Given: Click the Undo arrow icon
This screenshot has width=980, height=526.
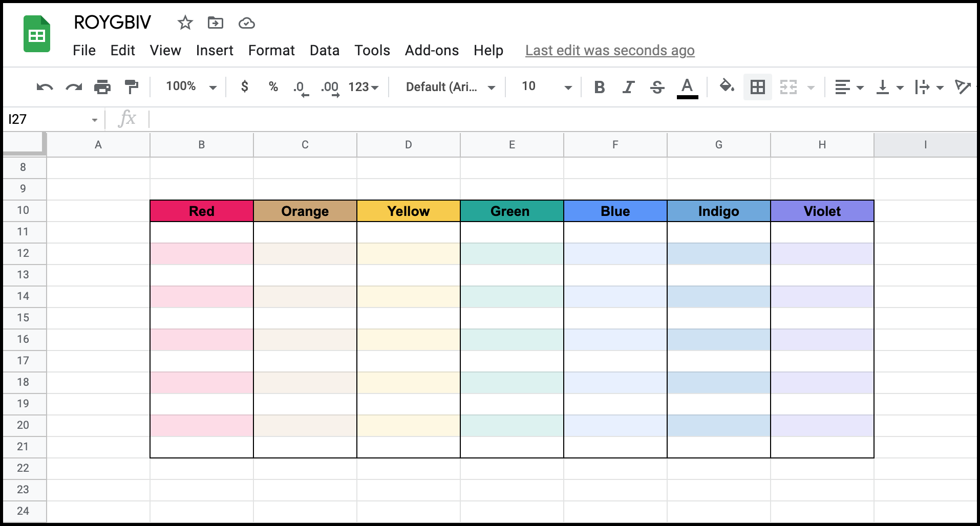Looking at the screenshot, I should click(45, 87).
